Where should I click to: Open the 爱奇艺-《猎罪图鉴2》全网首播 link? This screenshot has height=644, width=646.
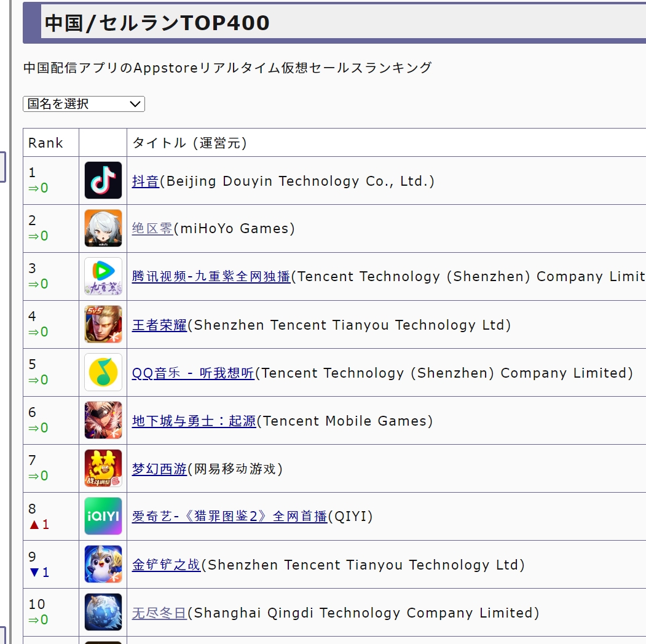(x=229, y=516)
